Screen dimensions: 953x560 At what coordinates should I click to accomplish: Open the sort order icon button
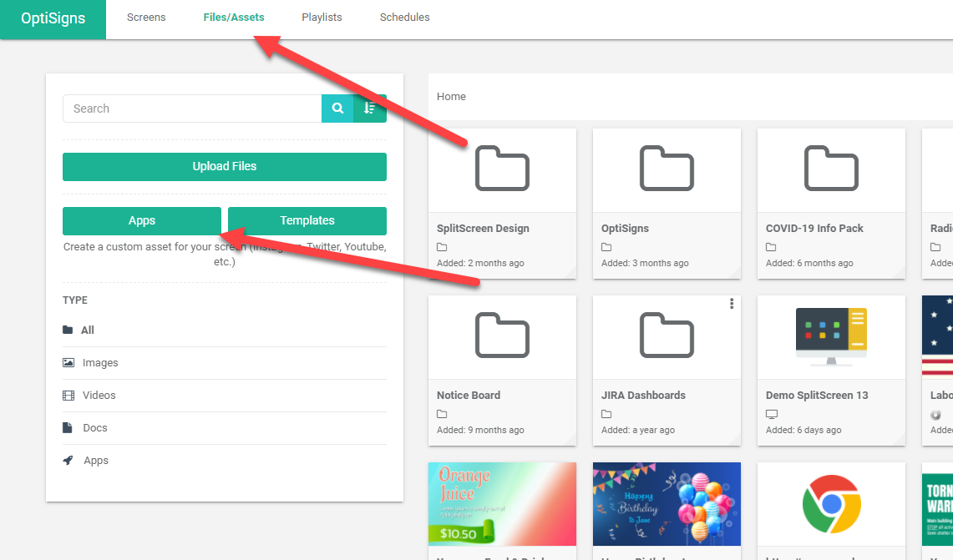(370, 108)
